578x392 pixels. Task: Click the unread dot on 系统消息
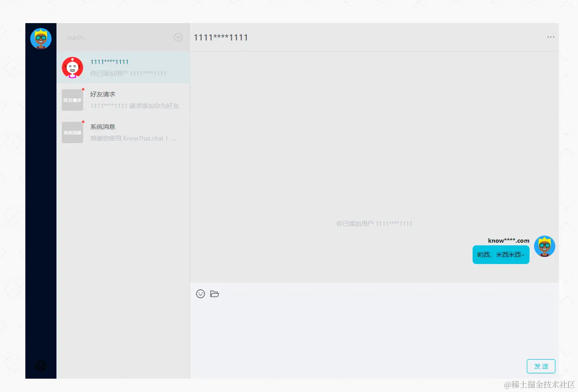point(83,121)
